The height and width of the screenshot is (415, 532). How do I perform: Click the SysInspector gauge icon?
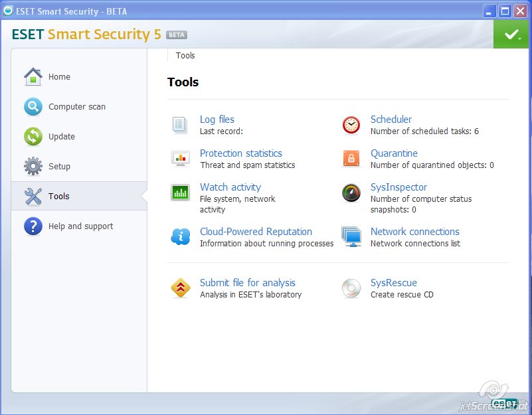(x=351, y=193)
